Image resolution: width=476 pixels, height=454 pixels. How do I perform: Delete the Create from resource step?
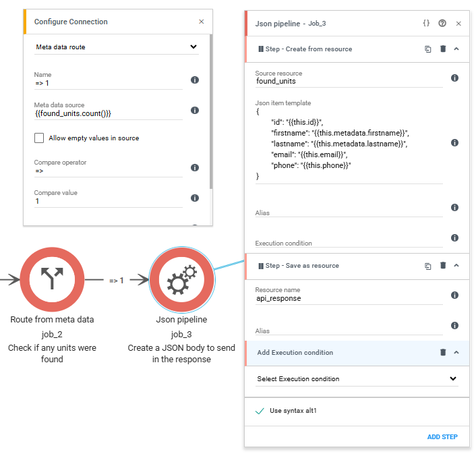[x=443, y=49]
